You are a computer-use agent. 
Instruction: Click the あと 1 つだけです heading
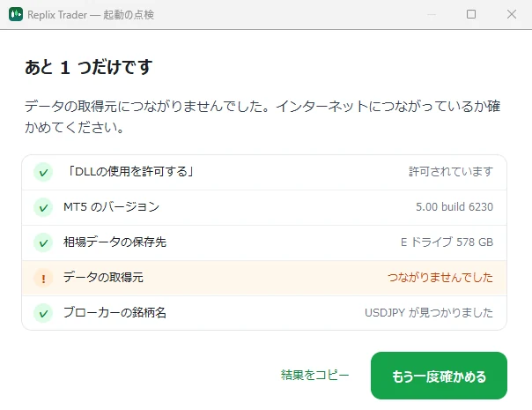pyautogui.click(x=89, y=67)
